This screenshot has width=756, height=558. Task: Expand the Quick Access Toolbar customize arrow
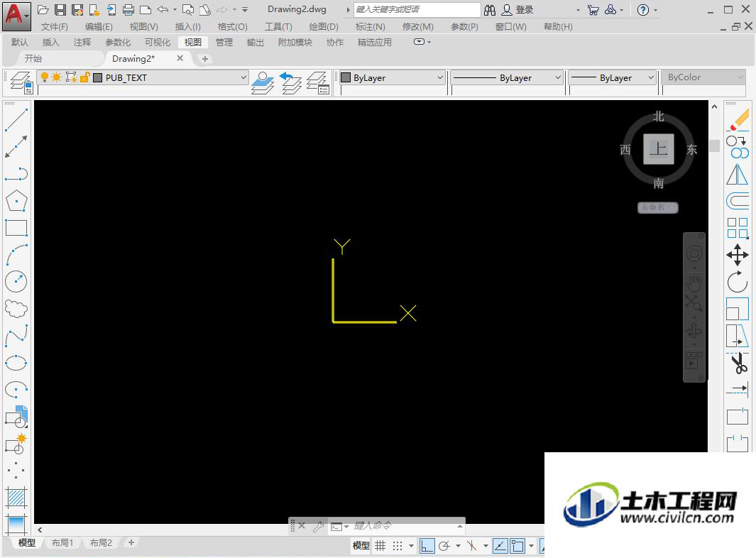(245, 10)
